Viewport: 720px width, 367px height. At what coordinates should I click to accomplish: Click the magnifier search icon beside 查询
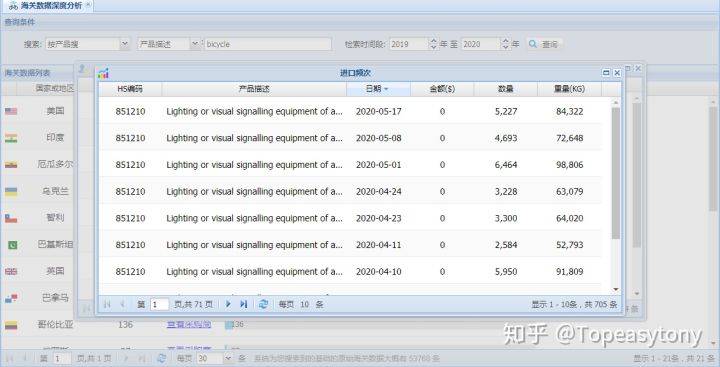pyautogui.click(x=533, y=44)
